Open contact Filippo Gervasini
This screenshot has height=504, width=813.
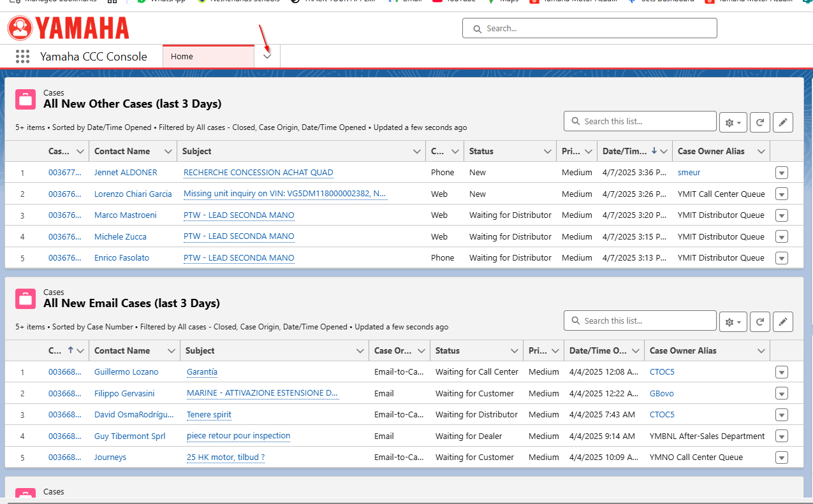124,393
